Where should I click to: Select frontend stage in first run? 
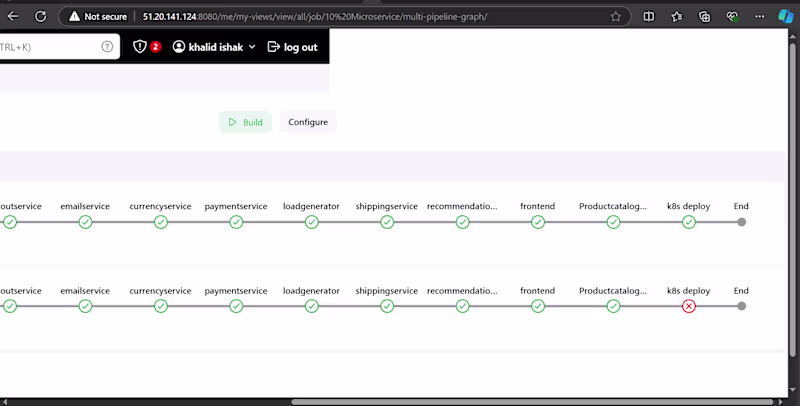538,222
